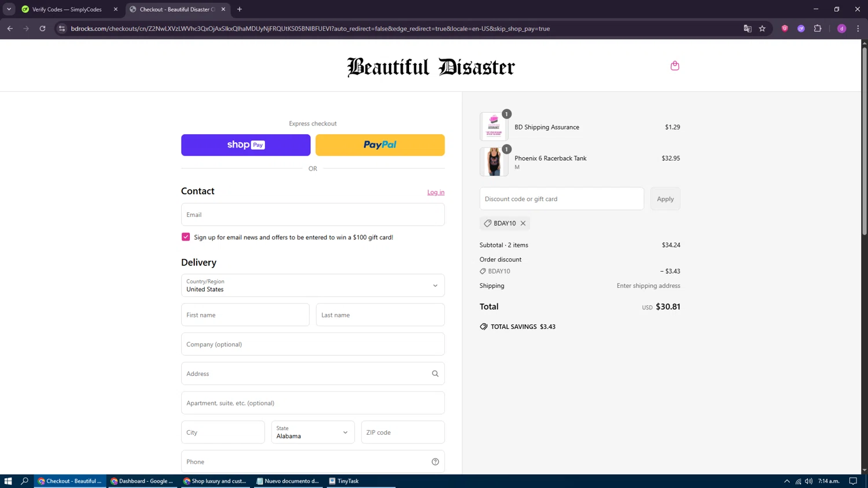Click the red shield extension icon
This screenshot has width=868, height=488.
[x=785, y=28]
